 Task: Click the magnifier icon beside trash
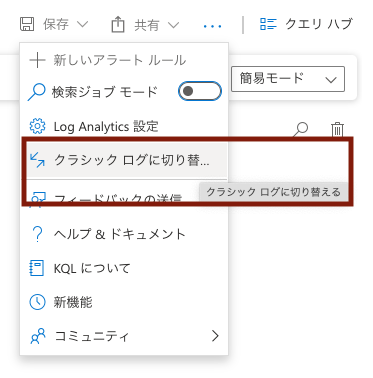[x=301, y=129]
